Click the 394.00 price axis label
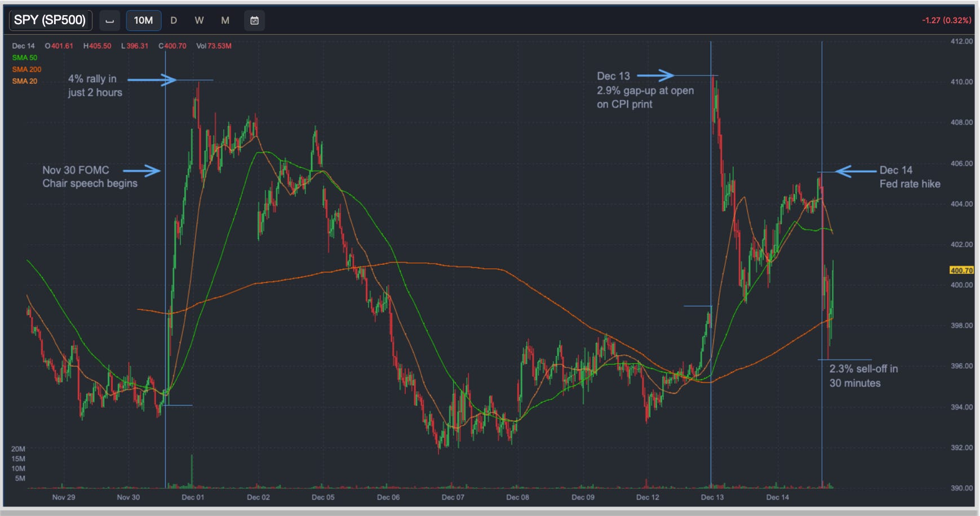 coord(961,407)
